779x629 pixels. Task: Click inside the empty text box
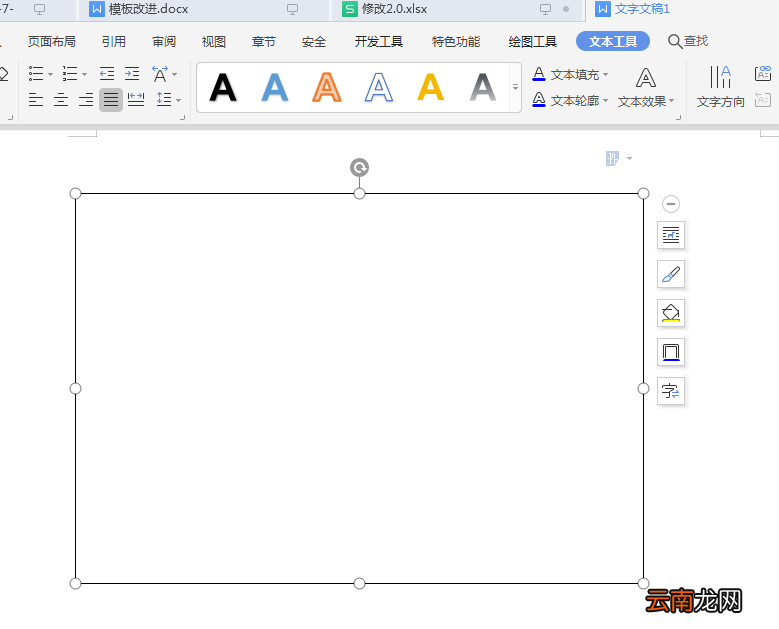pyautogui.click(x=359, y=388)
